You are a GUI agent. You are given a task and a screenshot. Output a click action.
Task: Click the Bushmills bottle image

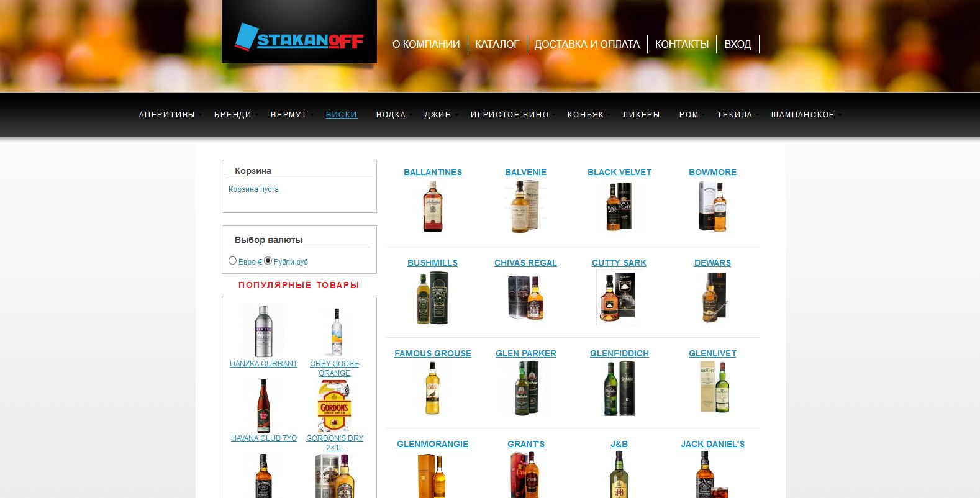tap(433, 297)
